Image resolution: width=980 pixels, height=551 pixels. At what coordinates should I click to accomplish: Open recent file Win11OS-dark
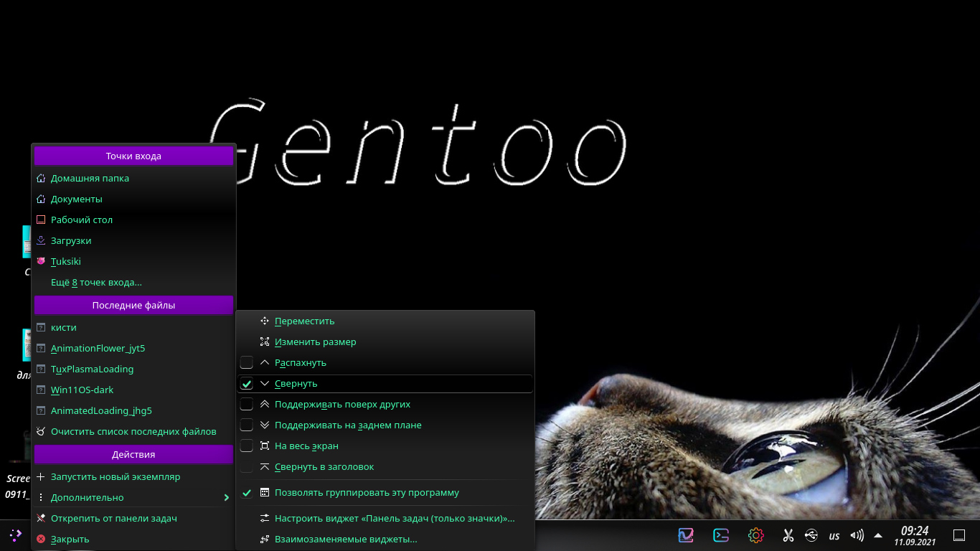[x=133, y=390]
